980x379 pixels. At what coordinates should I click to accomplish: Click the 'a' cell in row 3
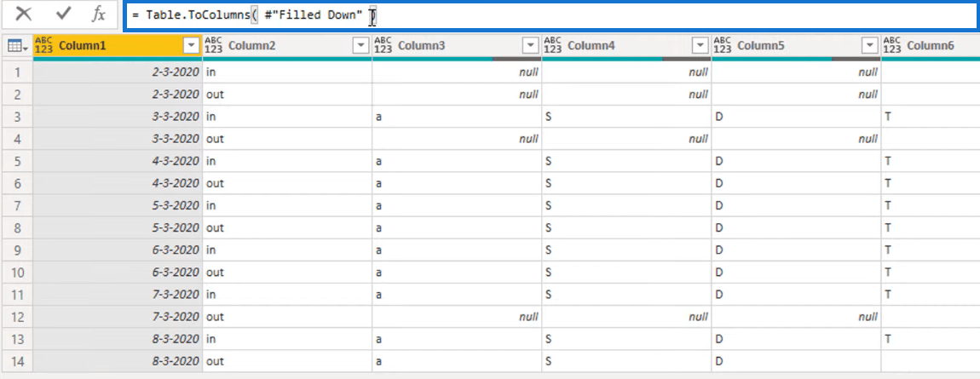(x=458, y=117)
